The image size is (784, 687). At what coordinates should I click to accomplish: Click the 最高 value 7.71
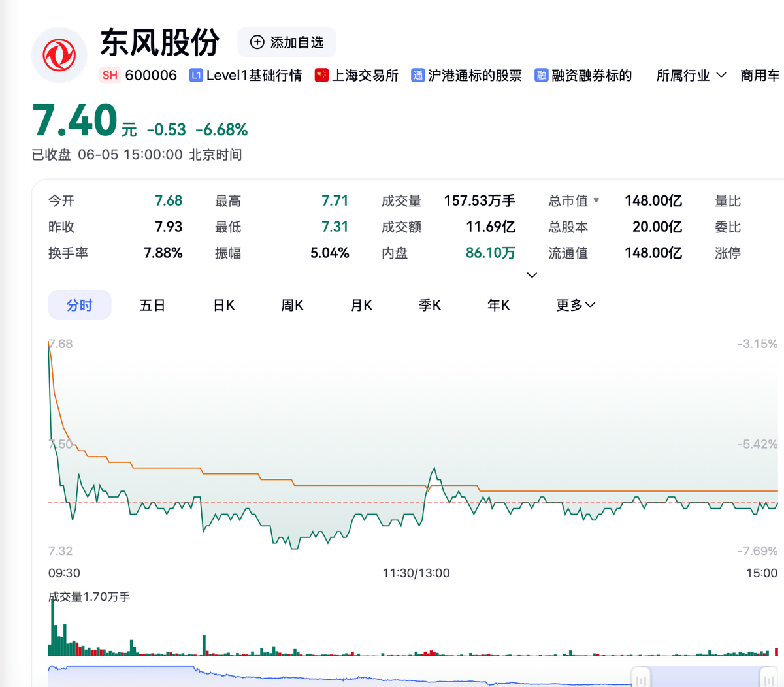click(335, 200)
